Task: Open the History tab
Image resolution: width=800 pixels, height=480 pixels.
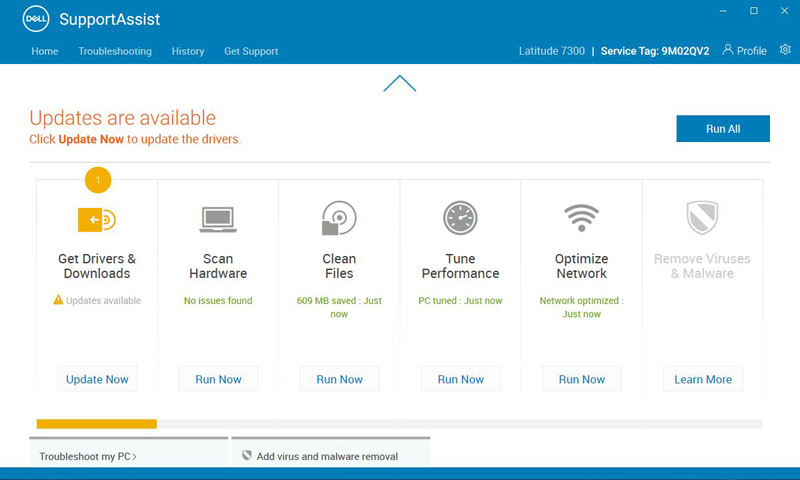Action: pos(188,51)
